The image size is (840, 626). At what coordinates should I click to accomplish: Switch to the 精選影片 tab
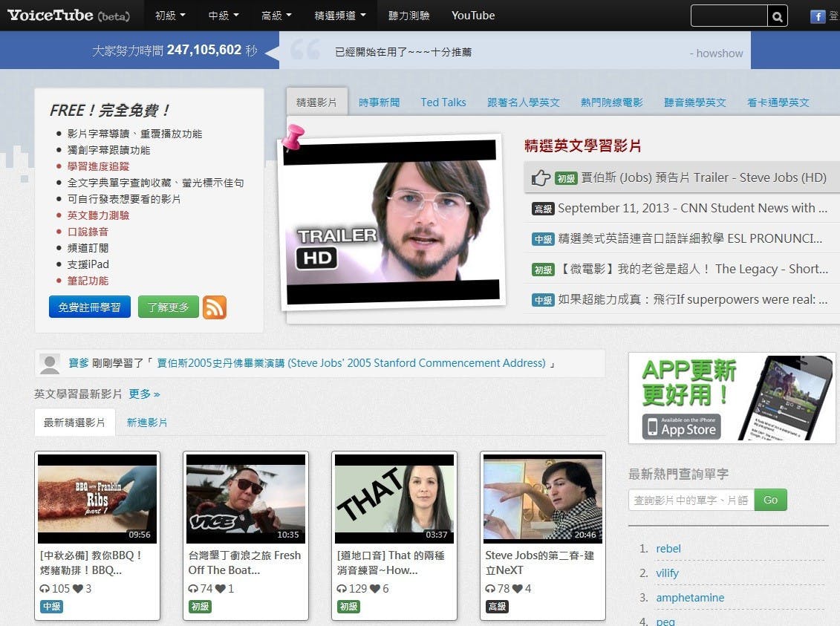pyautogui.click(x=316, y=102)
